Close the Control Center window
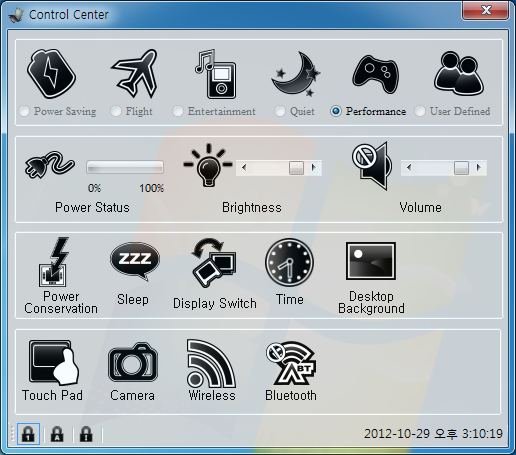Screen dimensions: 516x455 [x=486, y=10]
